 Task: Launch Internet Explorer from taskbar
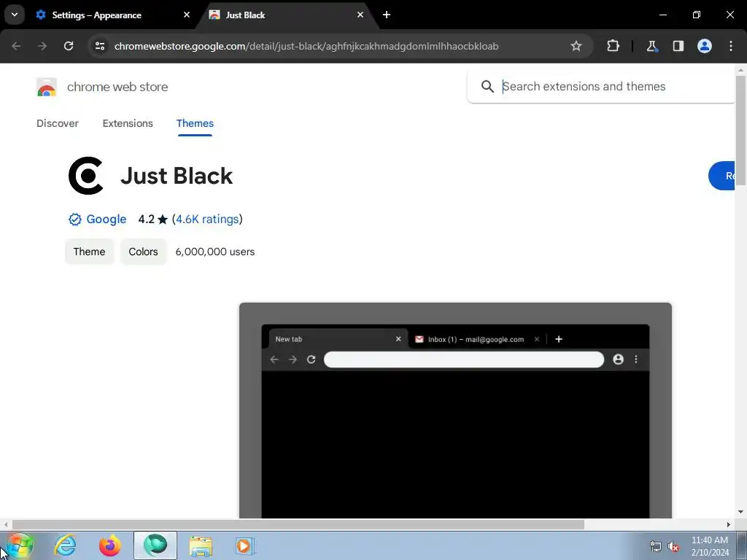65,545
